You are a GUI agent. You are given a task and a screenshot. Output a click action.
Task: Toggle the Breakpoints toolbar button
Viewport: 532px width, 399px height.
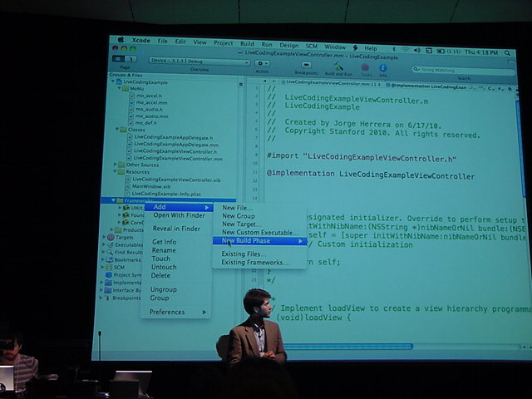tap(306, 65)
